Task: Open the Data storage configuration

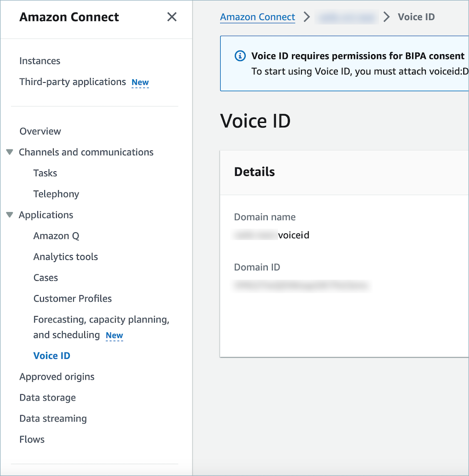Action: [x=47, y=397]
